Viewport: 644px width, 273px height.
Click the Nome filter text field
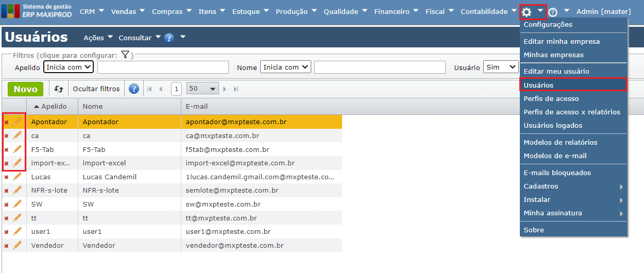380,67
